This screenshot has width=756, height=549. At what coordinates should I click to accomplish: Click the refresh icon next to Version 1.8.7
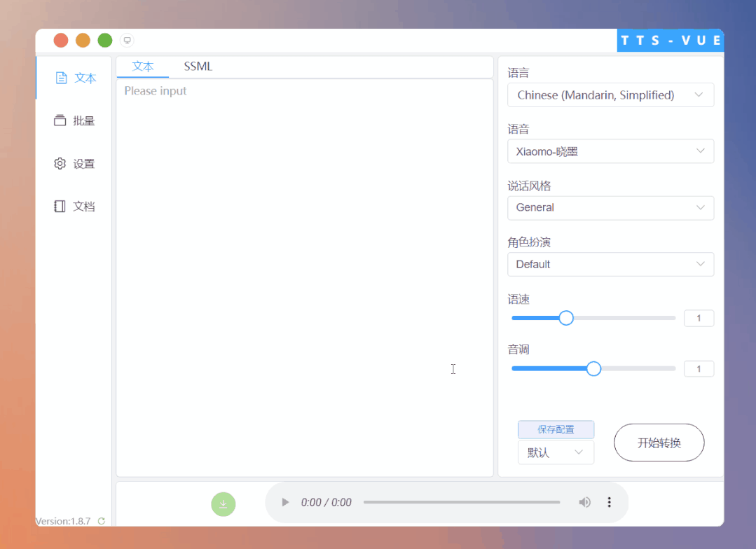(100, 521)
